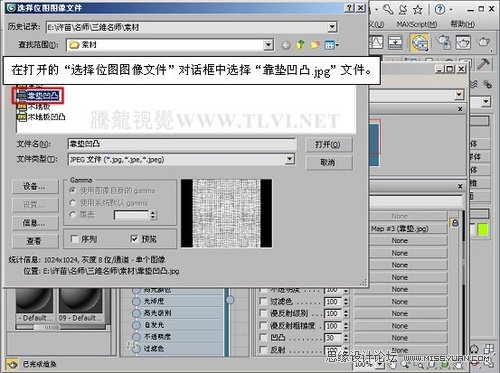Open the blue help icon in 3ds Max title bar
Screen dimensions: 500x373
pyautogui.click(x=440, y=9)
